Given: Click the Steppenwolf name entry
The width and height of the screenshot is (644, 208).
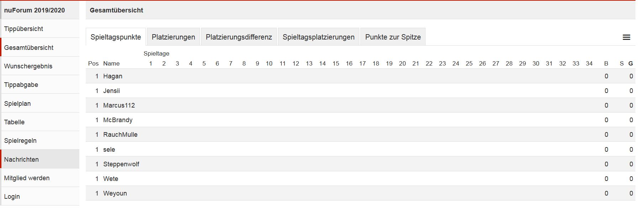Looking at the screenshot, I should tap(121, 164).
